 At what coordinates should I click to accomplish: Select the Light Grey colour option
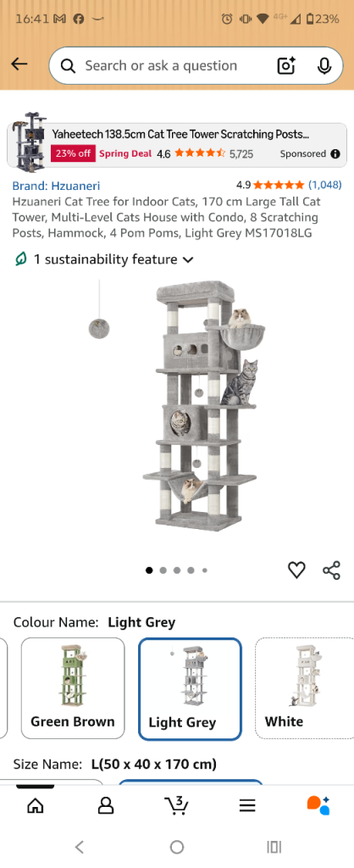190,689
